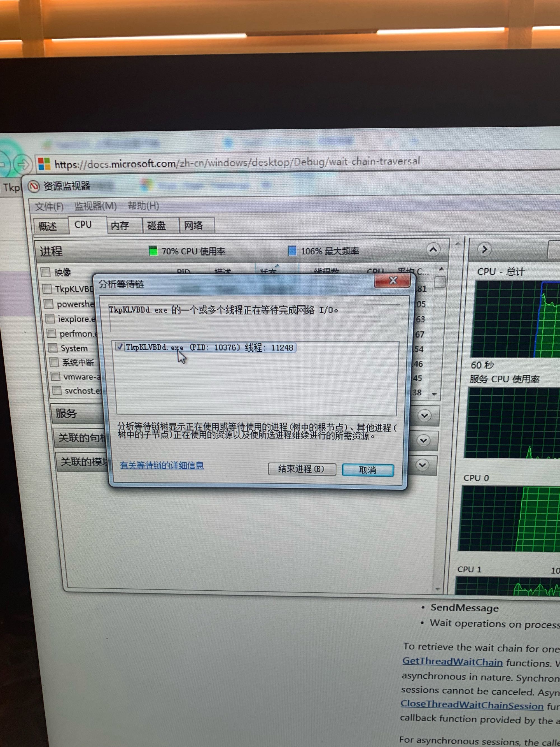Collapse the graphs pane with arrow button

point(485,250)
